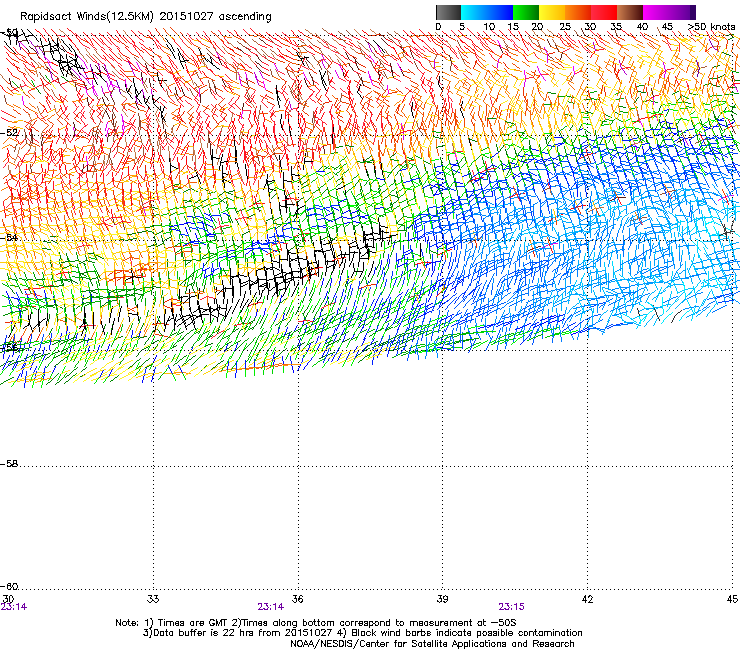Click the longitude axis label '39'
Image resolution: width=740 pixels, height=650 pixels.
click(x=442, y=599)
